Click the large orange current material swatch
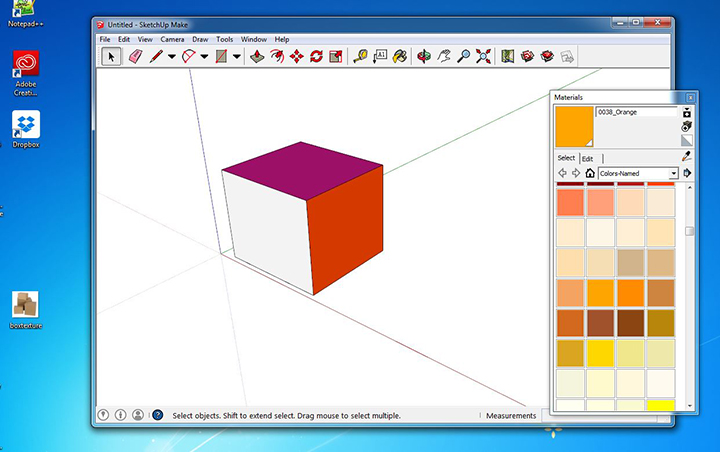Image resolution: width=720 pixels, height=452 pixels. [x=574, y=126]
